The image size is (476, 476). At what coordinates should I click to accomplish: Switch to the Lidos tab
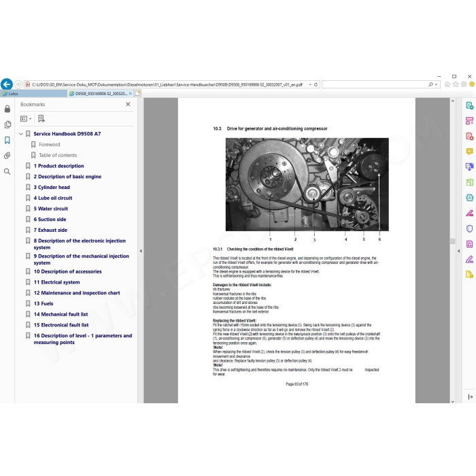pyautogui.click(x=33, y=94)
